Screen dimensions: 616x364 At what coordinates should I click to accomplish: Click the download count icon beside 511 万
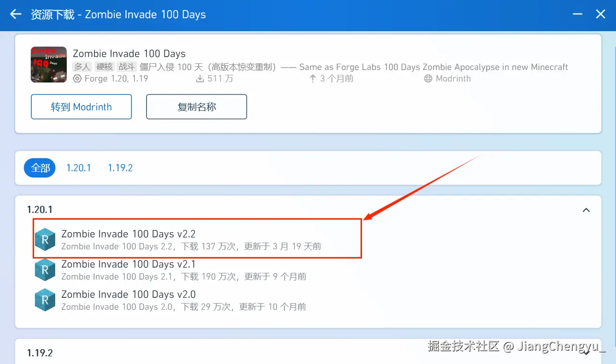point(200,79)
